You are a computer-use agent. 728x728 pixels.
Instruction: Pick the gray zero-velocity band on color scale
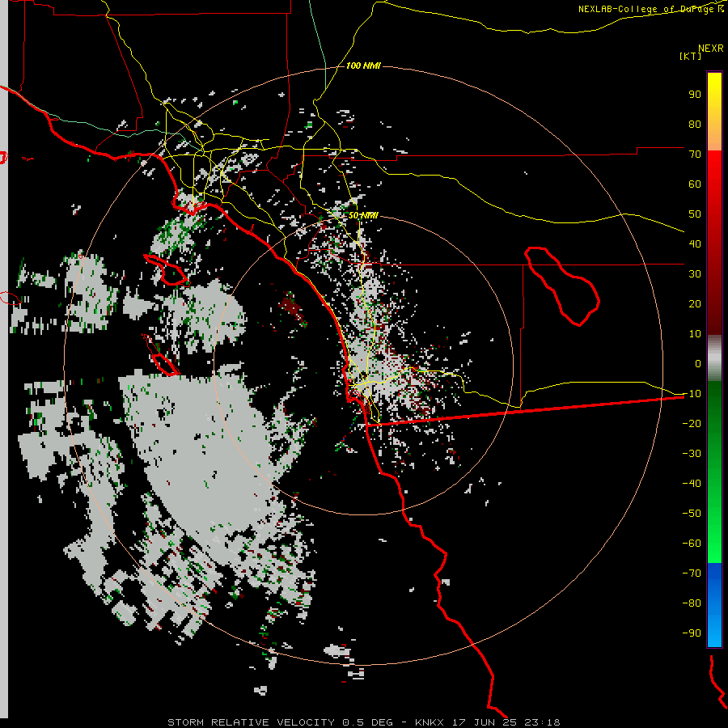(x=714, y=358)
